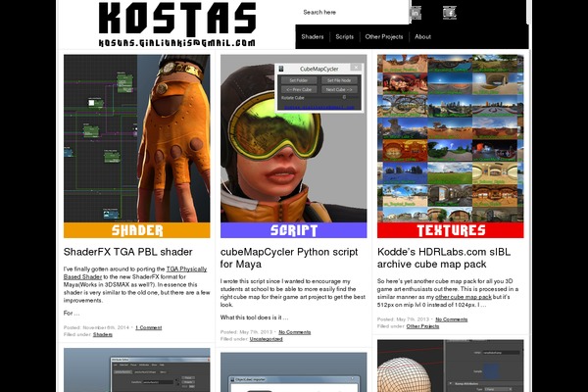588x392 pixels.
Task: Open Kodde's HDRLabs.com sIBL post title
Action: click(444, 258)
